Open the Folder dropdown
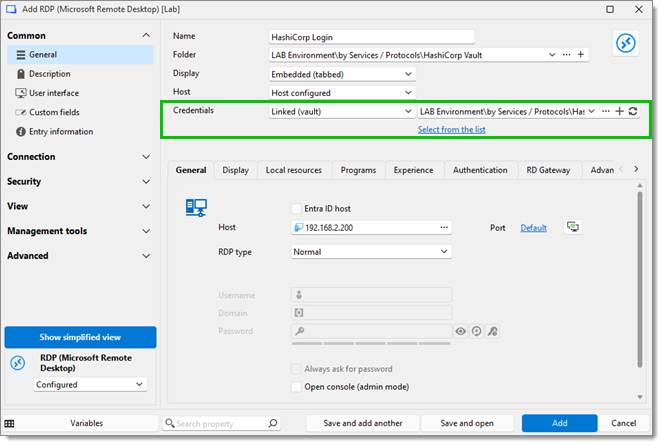 tap(552, 55)
